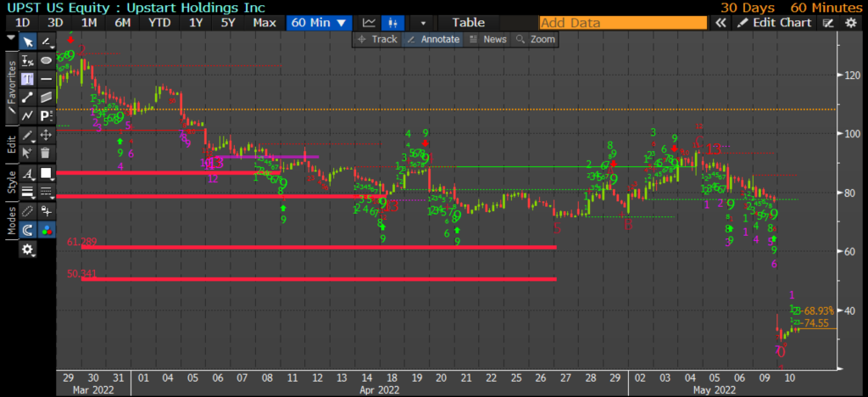Toggle the multicolor RGB mode
This screenshot has width=868, height=397.
point(47,229)
